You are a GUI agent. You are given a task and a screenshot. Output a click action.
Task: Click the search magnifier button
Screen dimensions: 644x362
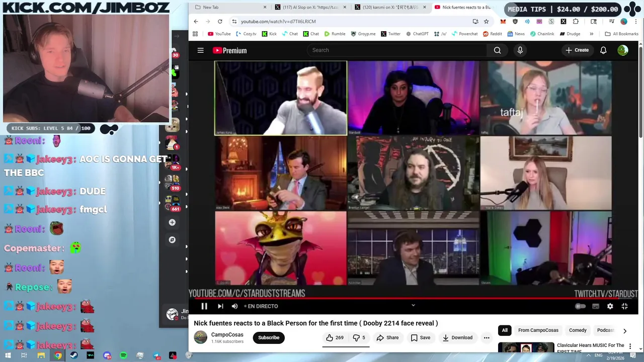[x=497, y=50]
